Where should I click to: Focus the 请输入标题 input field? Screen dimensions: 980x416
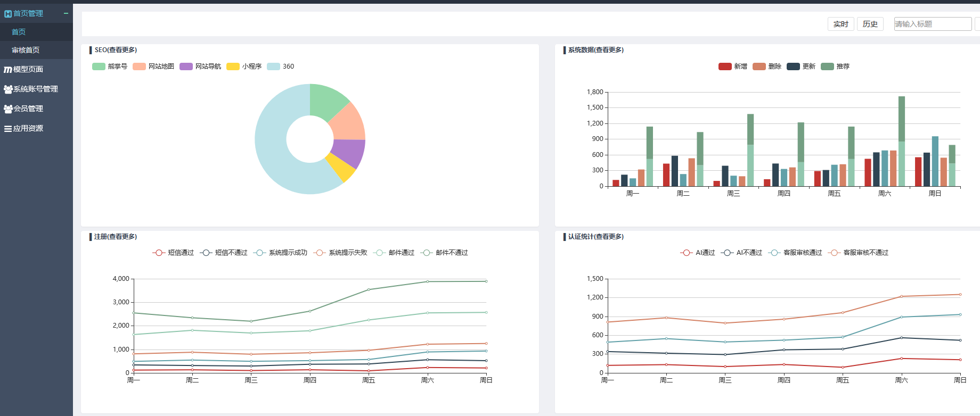pos(933,24)
